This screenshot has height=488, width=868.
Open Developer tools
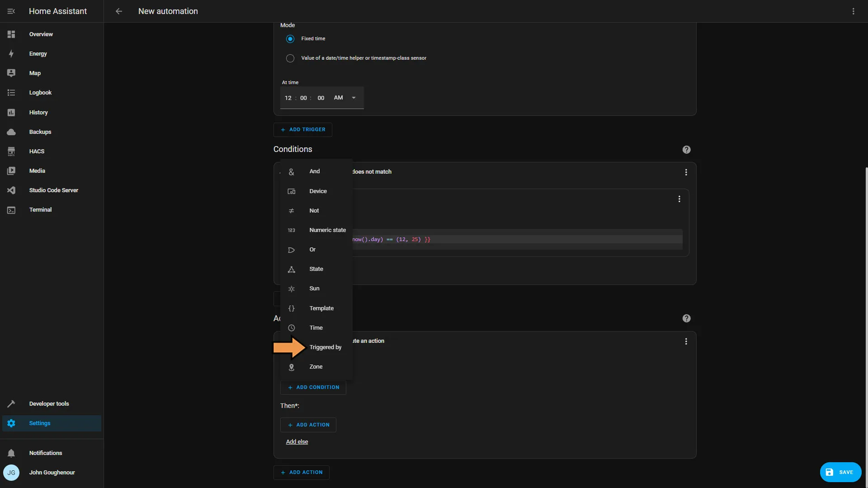click(52, 404)
